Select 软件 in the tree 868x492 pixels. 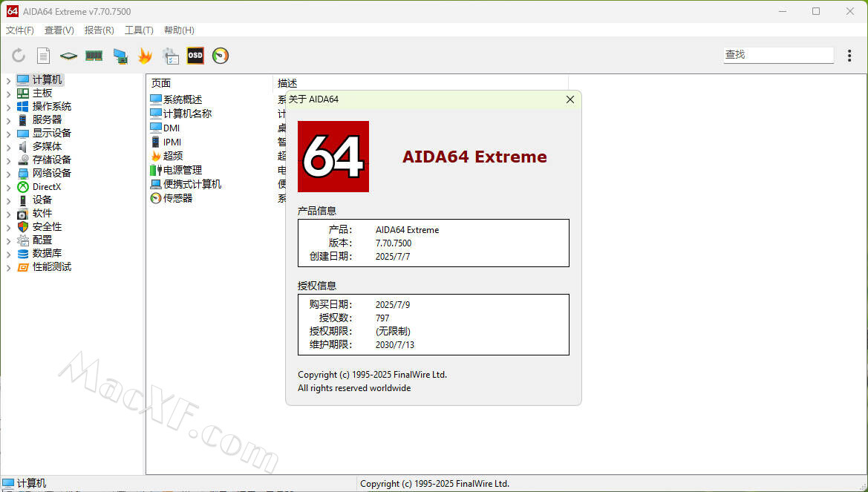pyautogui.click(x=42, y=213)
